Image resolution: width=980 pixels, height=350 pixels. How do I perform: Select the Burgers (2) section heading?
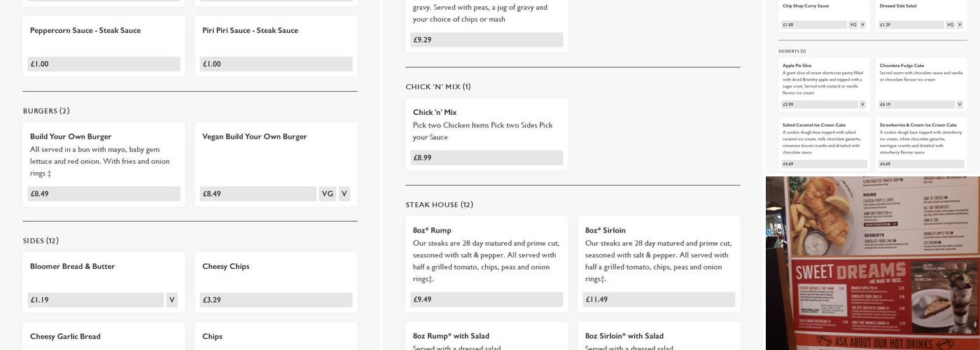[46, 111]
